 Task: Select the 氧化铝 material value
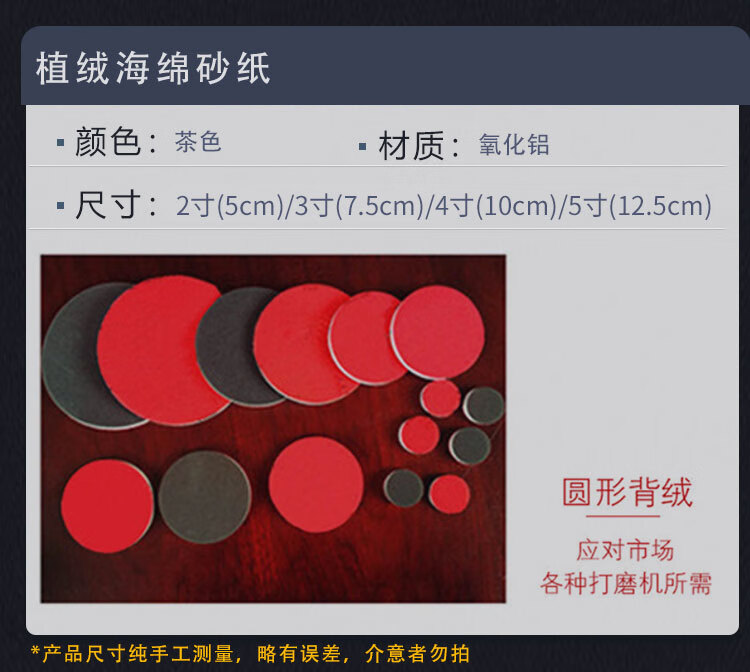click(x=514, y=145)
